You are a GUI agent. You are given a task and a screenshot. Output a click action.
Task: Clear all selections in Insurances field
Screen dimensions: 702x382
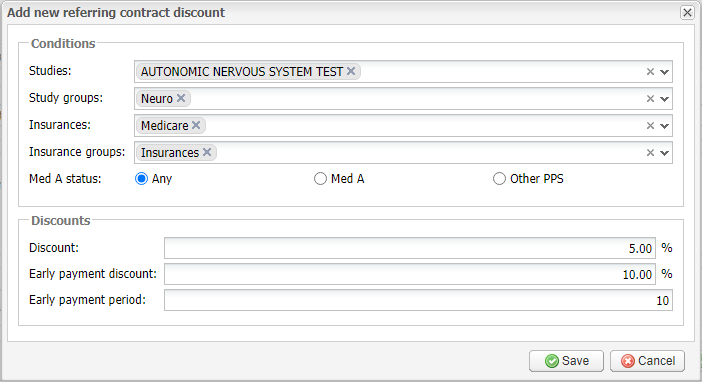[651, 126]
